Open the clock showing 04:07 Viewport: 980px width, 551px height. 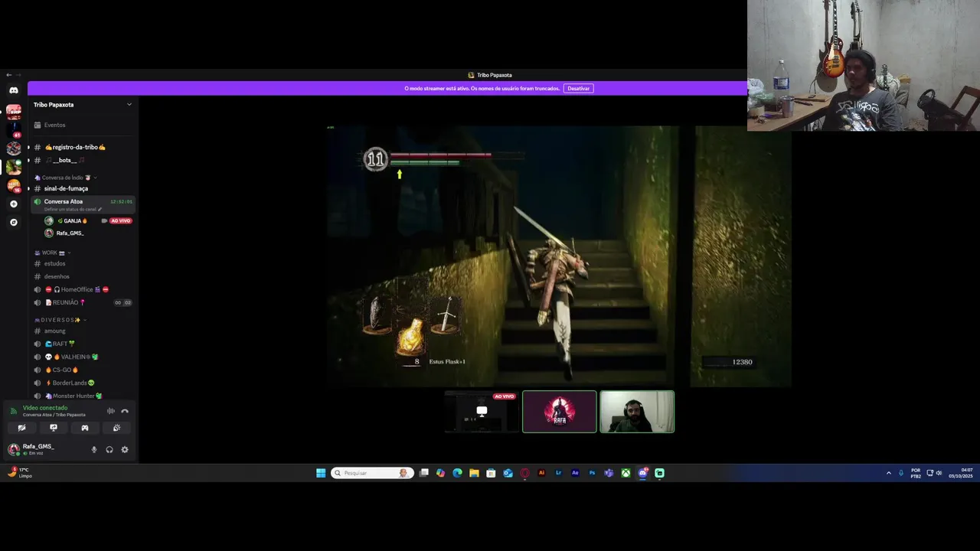961,473
